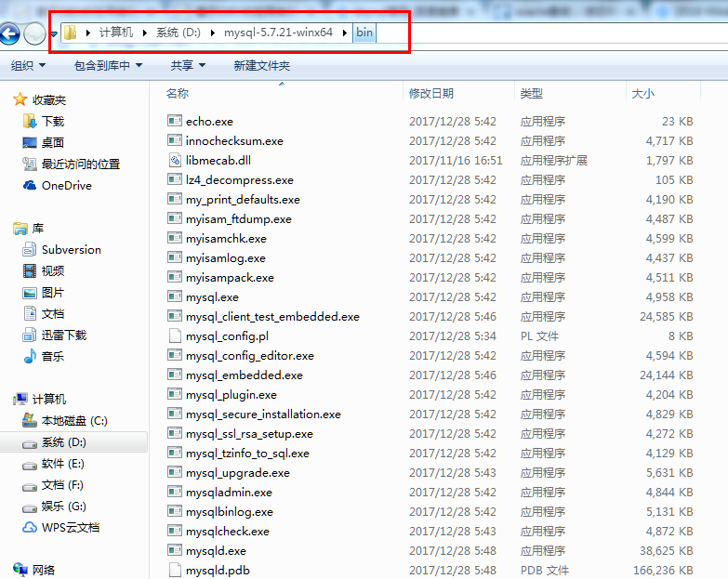Screen dimensions: 728x579
Task: Sort by the 类型 column header
Action: click(531, 93)
